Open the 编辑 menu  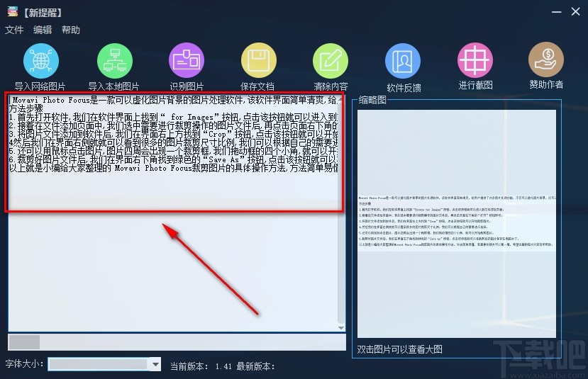pos(43,30)
